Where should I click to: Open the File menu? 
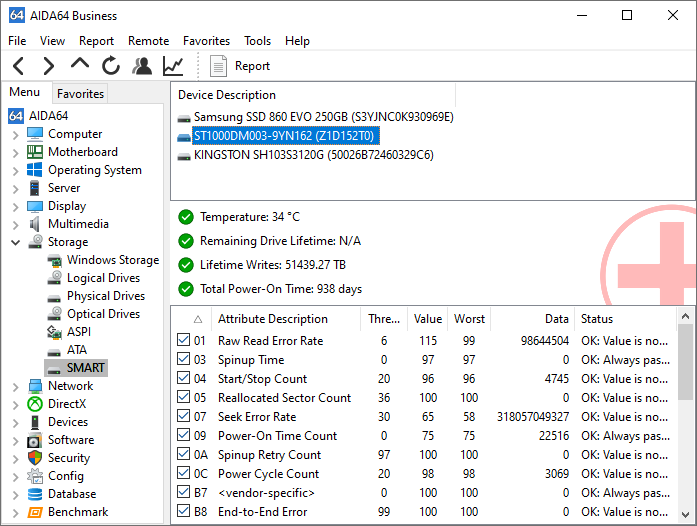(x=17, y=41)
